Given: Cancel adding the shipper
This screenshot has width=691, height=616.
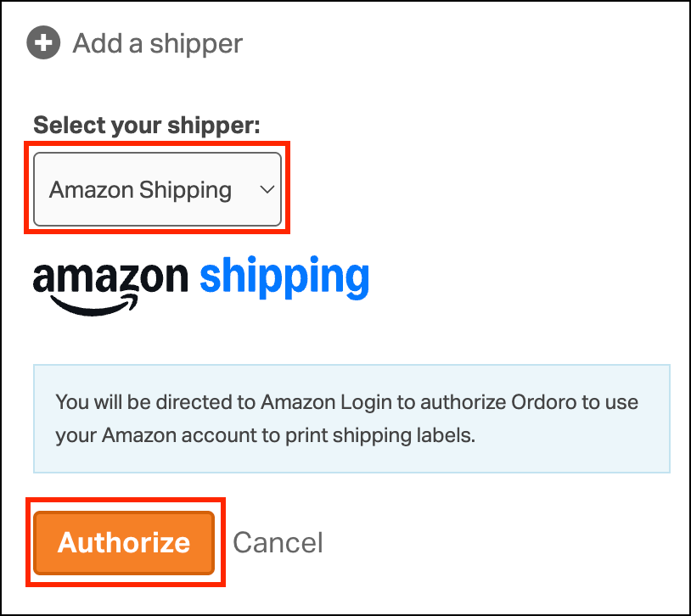Looking at the screenshot, I should tap(278, 542).
